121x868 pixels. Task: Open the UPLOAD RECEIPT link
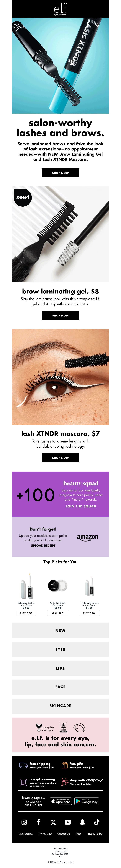(x=43, y=545)
